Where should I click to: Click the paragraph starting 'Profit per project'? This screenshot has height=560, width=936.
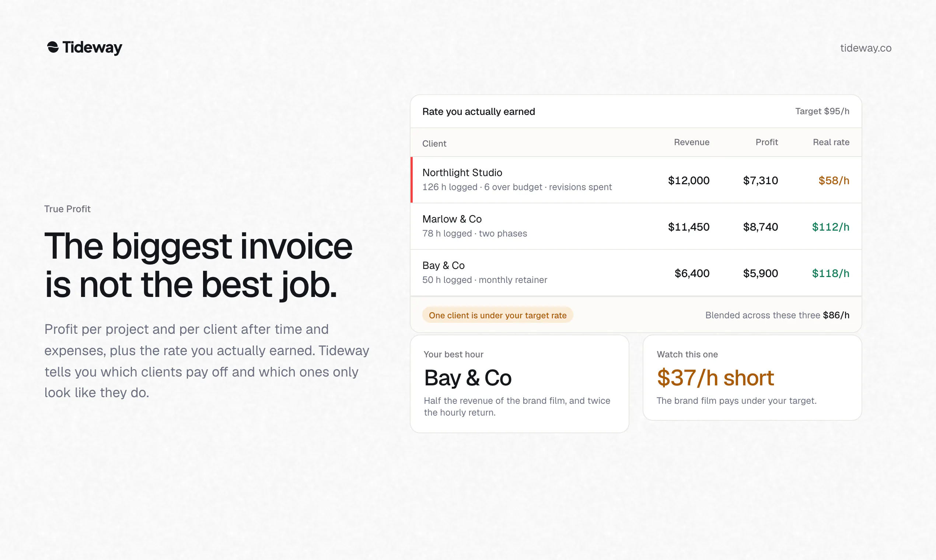207,361
